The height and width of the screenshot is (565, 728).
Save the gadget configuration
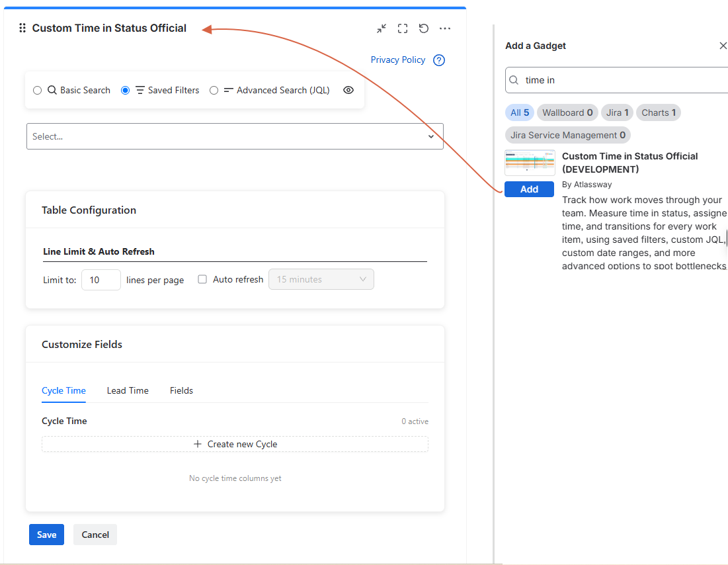tap(46, 535)
